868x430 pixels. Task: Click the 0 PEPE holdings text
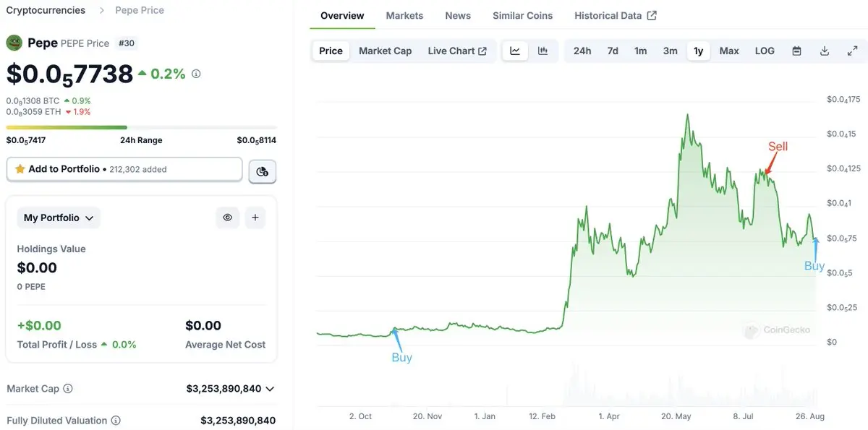[x=31, y=287]
